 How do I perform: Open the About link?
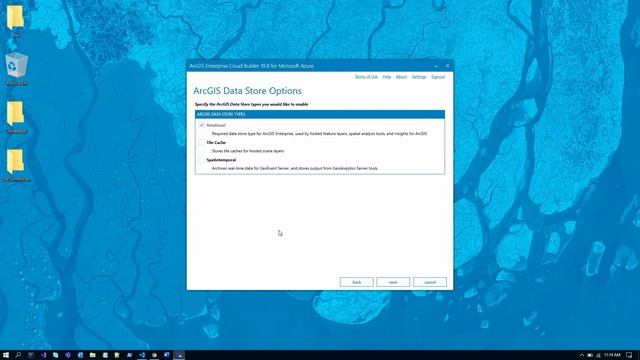[x=401, y=77]
